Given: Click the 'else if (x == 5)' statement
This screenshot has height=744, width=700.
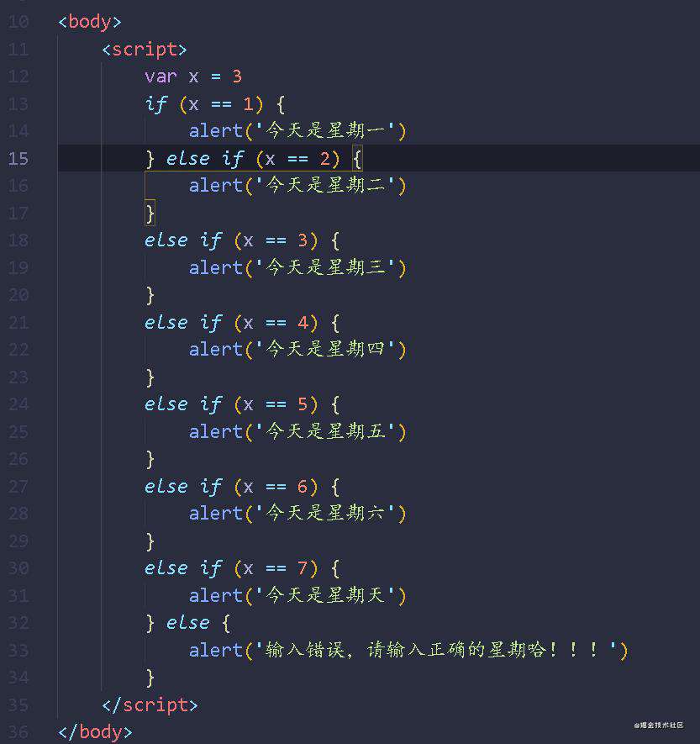Looking at the screenshot, I should tap(242, 404).
